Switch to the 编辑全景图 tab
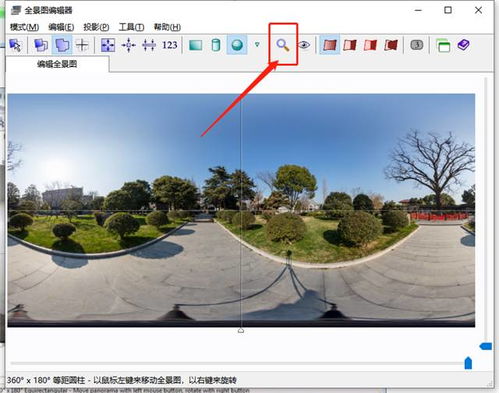The width and height of the screenshot is (499, 393). tap(57, 64)
